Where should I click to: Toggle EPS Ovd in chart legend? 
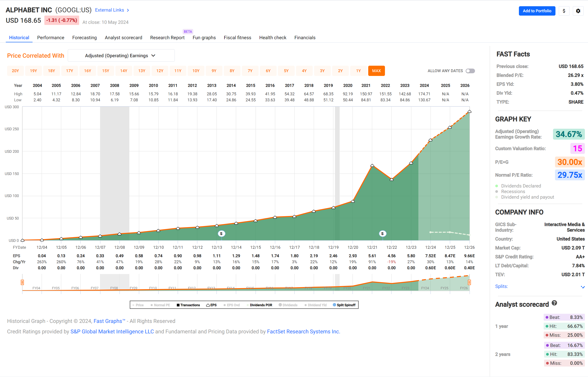pos(232,305)
